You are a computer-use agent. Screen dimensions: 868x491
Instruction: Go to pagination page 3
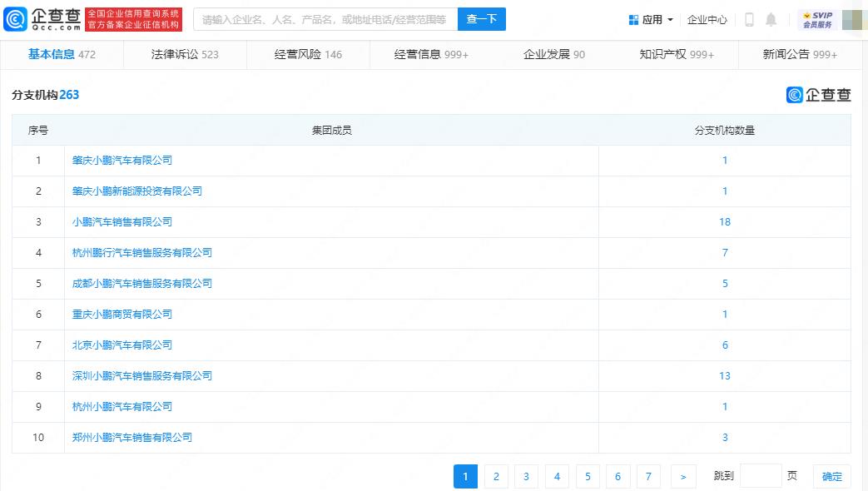tap(527, 476)
